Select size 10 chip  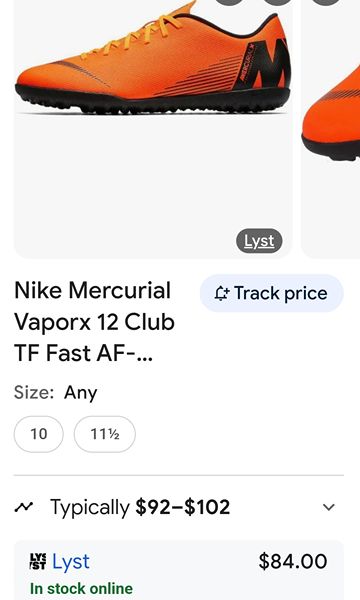pyautogui.click(x=39, y=434)
